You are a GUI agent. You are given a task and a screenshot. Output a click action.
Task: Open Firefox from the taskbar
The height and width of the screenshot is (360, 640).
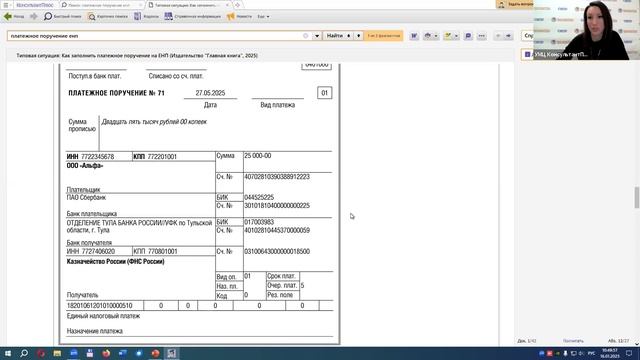coord(106,353)
